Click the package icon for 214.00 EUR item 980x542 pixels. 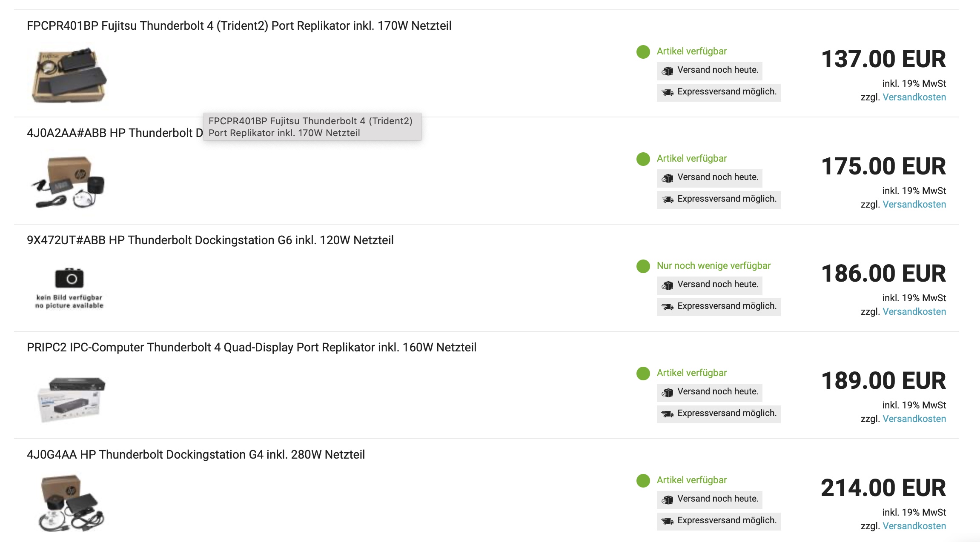(668, 500)
